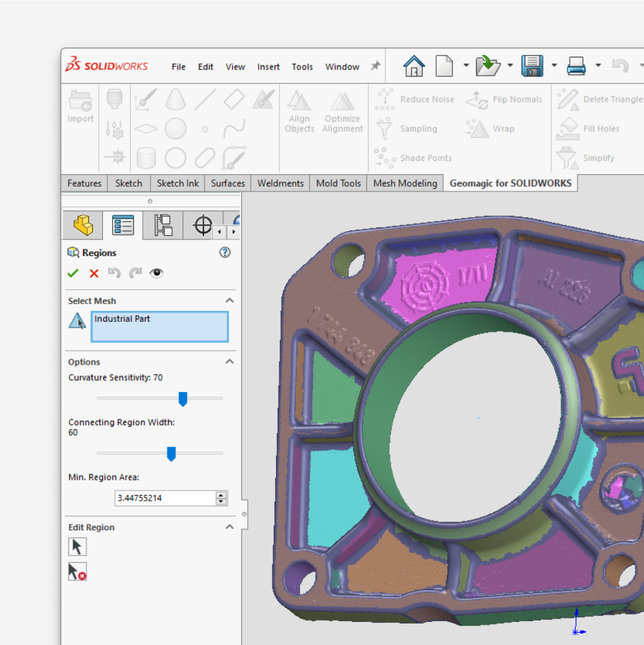Click the Simplify tool
Screen dimensions: 644x645
click(x=586, y=158)
